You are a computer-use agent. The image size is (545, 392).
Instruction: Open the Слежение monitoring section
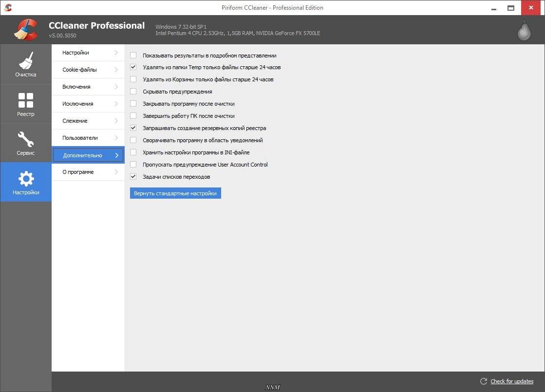(x=88, y=121)
